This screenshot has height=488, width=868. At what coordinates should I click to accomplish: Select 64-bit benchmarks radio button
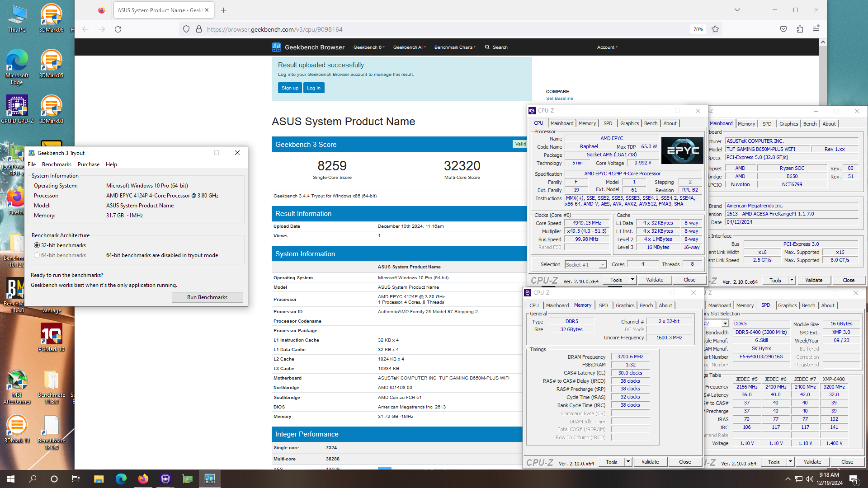pos(37,255)
